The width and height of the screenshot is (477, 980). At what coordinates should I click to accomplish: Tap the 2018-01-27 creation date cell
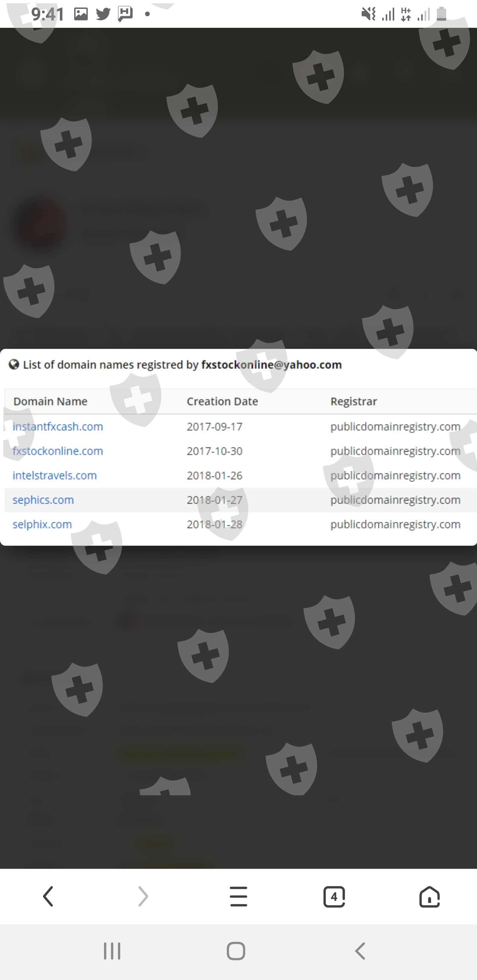[214, 500]
